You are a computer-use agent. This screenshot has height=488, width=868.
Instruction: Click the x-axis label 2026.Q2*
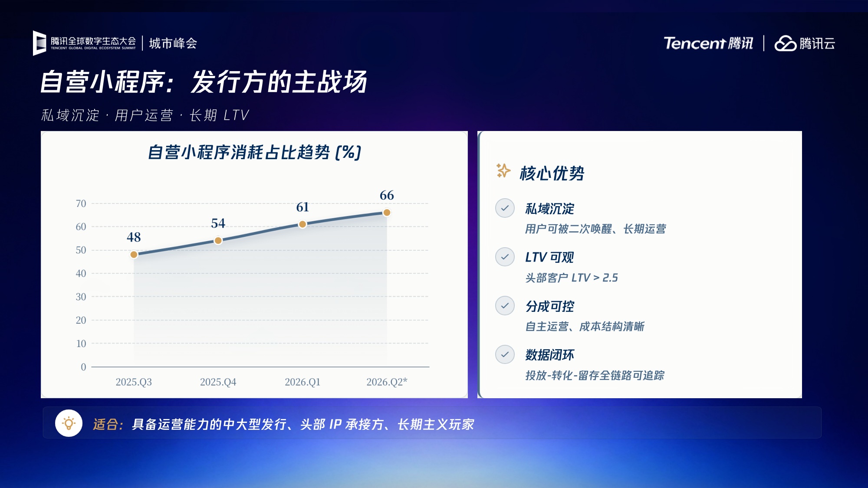point(387,382)
